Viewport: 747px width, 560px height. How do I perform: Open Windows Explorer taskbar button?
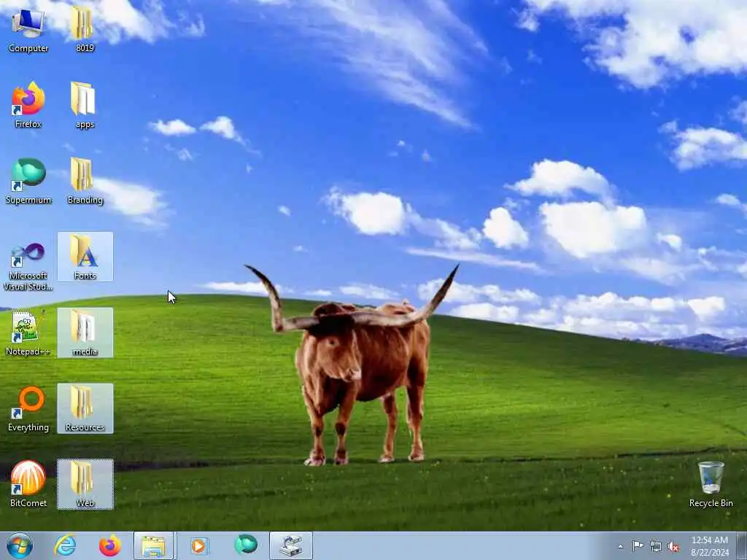[154, 545]
